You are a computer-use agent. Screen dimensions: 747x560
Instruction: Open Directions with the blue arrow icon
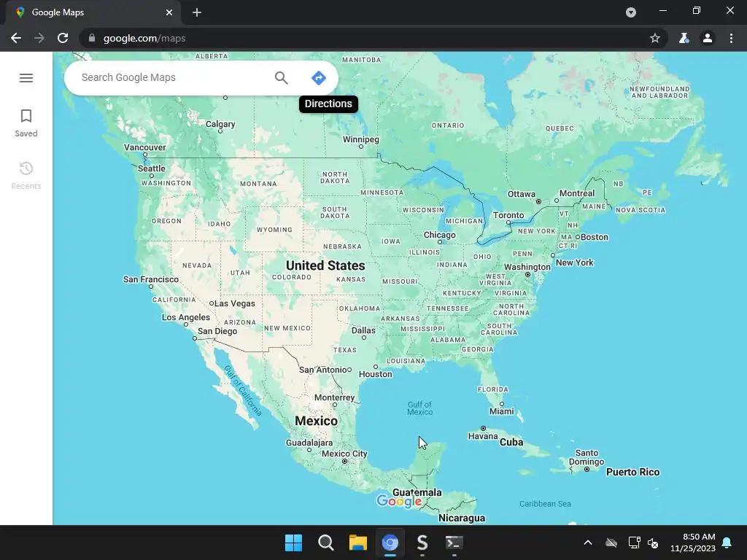[318, 77]
